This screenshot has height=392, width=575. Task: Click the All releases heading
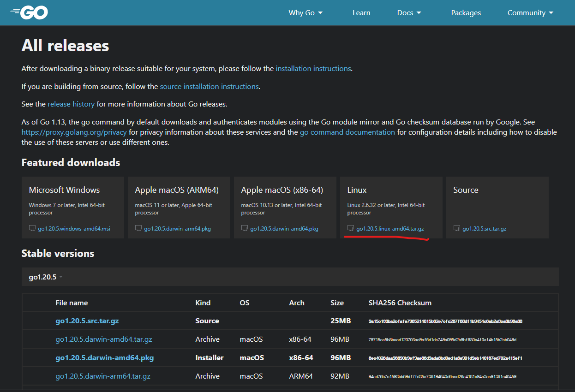[65, 46]
